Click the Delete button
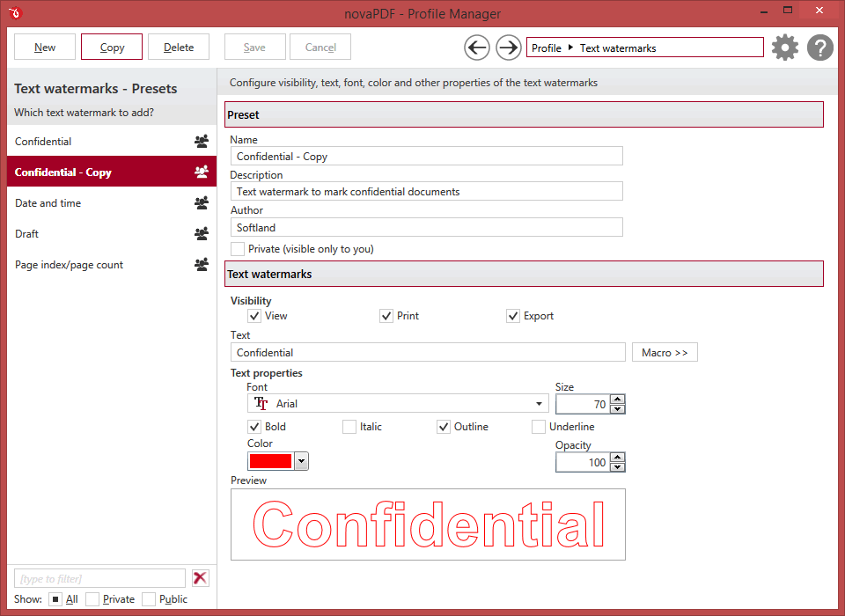Image resolution: width=845 pixels, height=616 pixels. point(179,48)
